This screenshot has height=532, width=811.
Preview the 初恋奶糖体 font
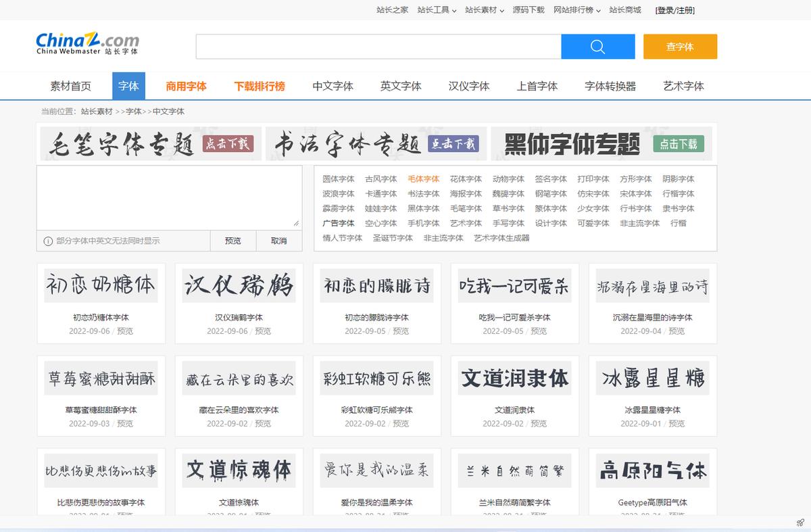click(126, 331)
